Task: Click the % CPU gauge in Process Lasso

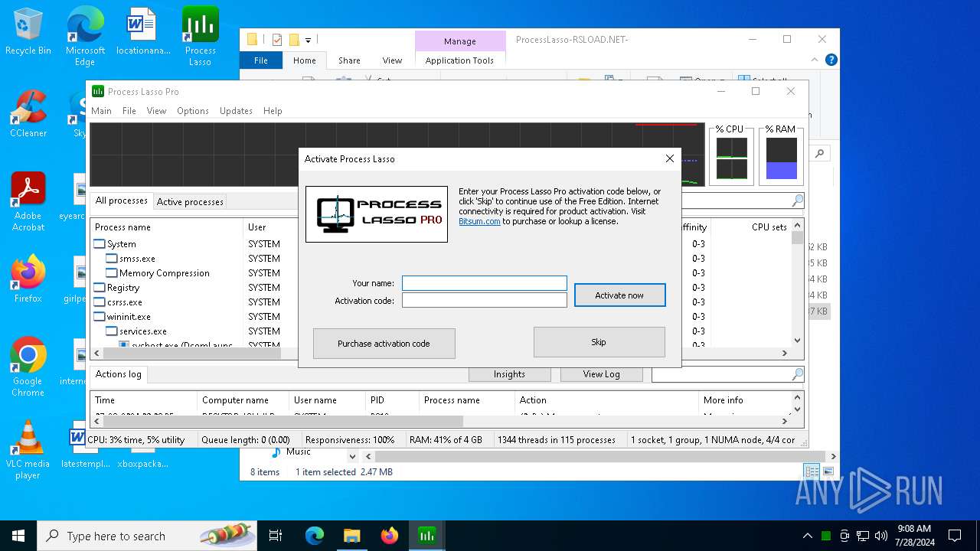Action: tap(731, 155)
